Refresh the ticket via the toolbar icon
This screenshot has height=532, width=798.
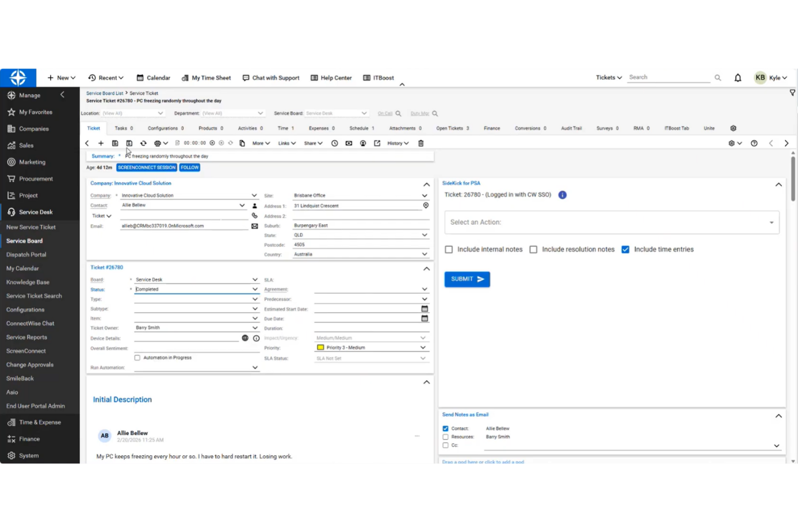(143, 143)
